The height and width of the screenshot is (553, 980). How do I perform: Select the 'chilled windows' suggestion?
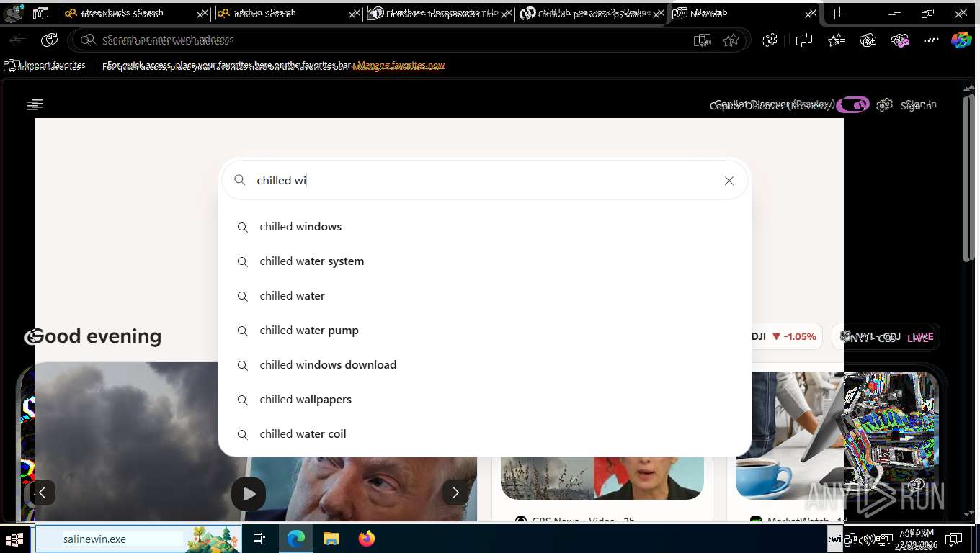[x=485, y=227]
